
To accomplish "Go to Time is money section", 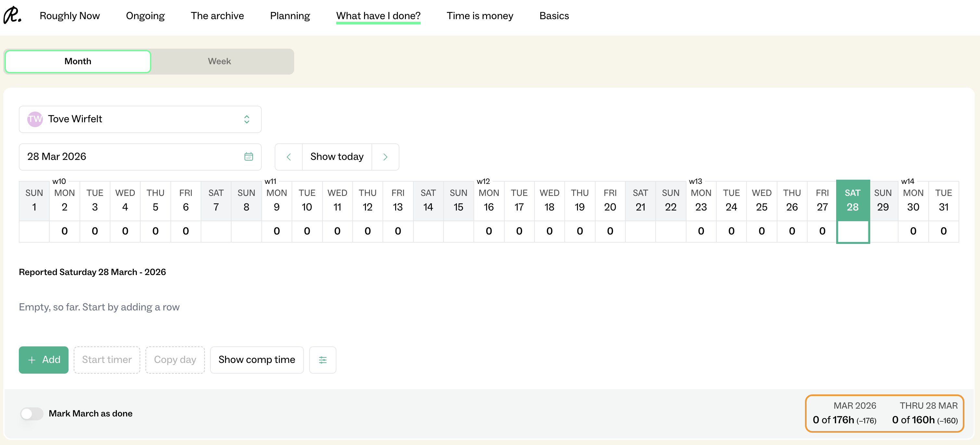I will coord(479,16).
